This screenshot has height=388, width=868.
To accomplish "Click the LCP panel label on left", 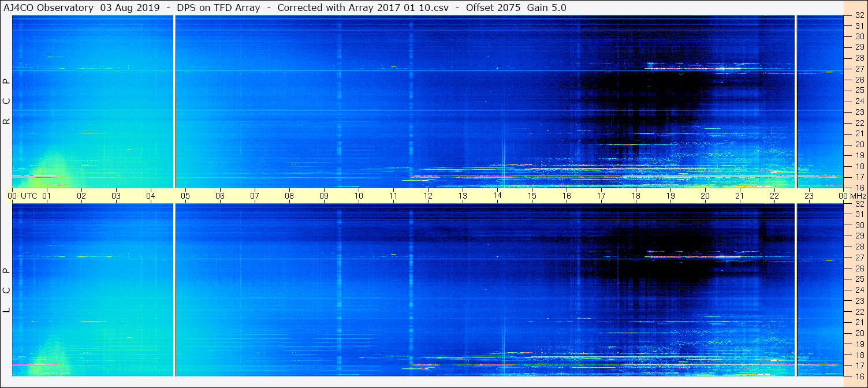I will 6,290.
